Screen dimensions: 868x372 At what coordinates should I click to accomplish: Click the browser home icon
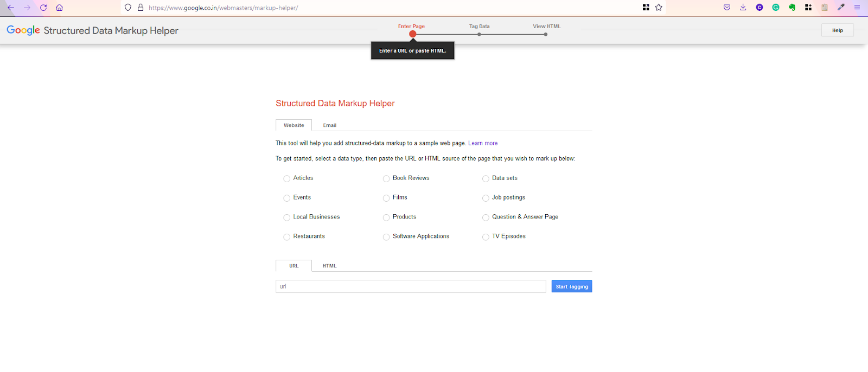pyautogui.click(x=60, y=8)
